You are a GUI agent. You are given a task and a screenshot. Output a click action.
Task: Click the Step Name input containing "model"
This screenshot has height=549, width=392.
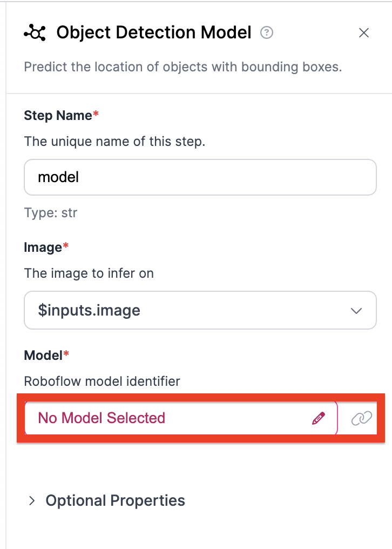point(200,177)
